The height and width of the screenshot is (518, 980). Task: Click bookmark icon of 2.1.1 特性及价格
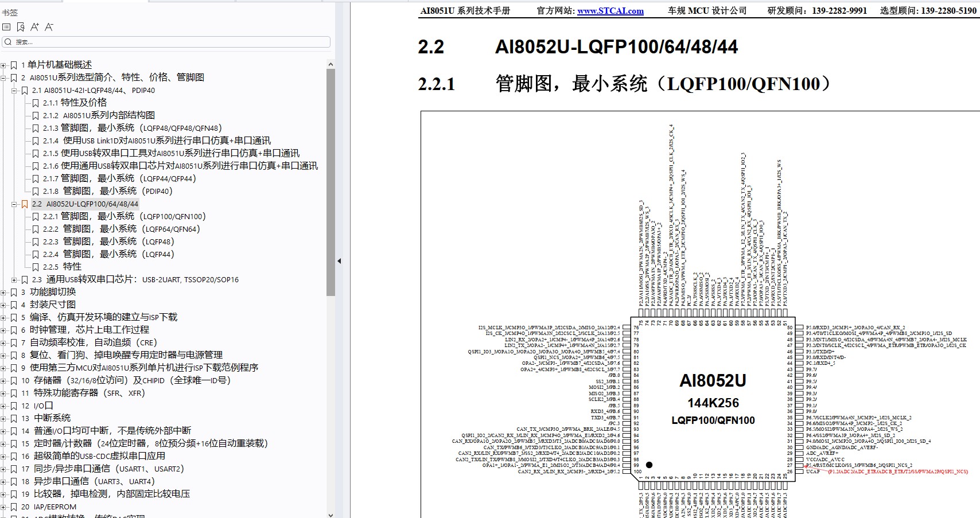(x=36, y=103)
